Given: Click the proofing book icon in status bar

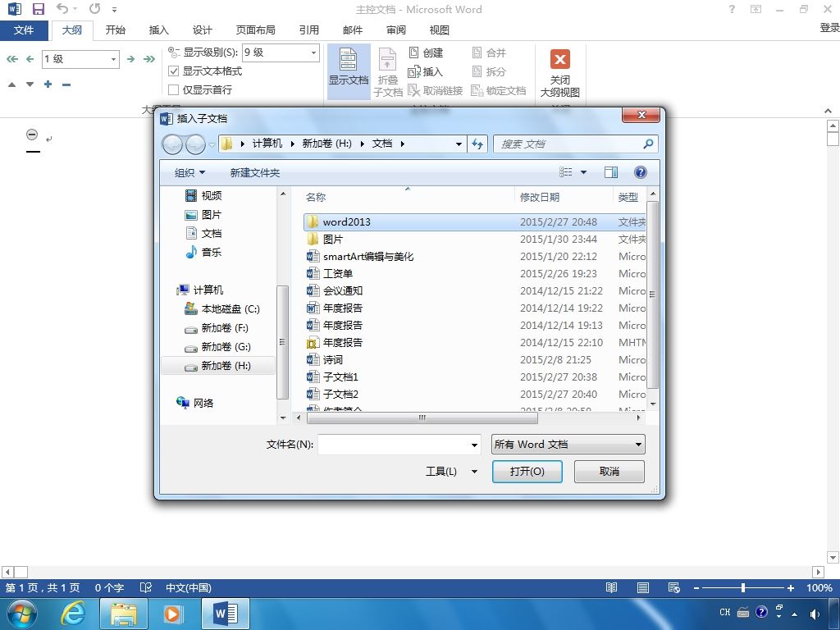Looking at the screenshot, I should [146, 587].
